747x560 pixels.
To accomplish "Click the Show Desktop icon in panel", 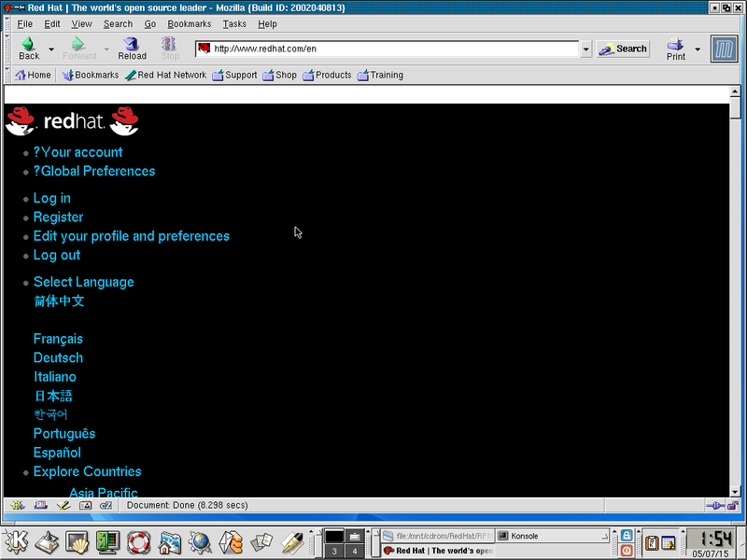I will 47,543.
